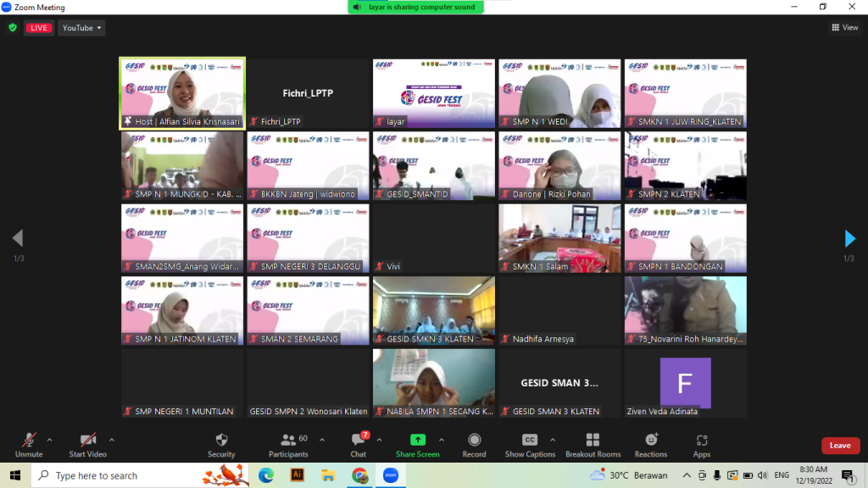
Task: Go to next page of participants
Action: 849,238
